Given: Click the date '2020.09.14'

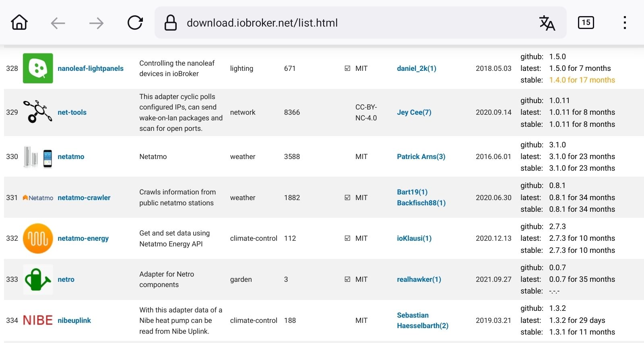Looking at the screenshot, I should 493,112.
